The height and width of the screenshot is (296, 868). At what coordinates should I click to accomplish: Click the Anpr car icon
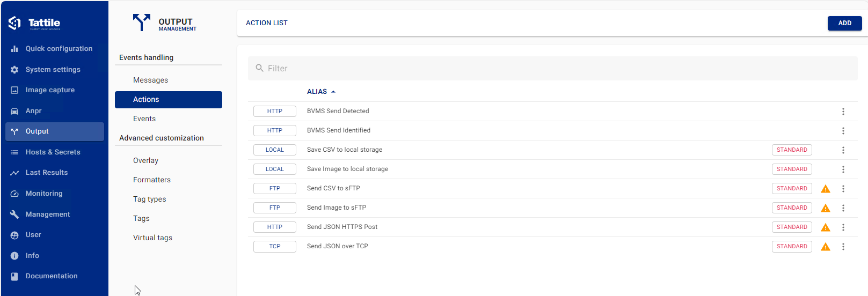[x=14, y=111]
